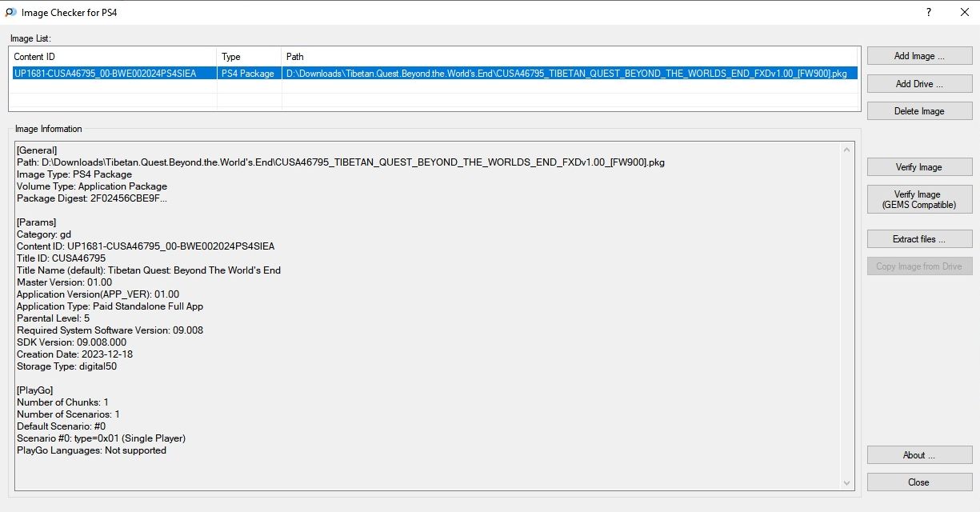Close the window with the title bar X
Viewport: 980px width, 512px height.
point(964,12)
